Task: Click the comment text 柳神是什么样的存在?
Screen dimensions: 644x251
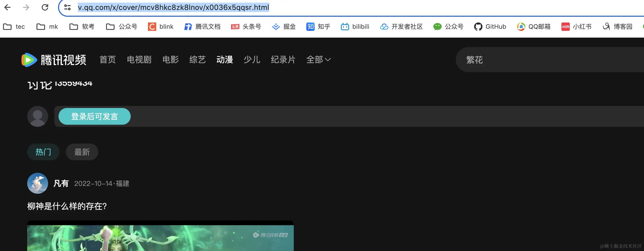Action: pos(67,206)
